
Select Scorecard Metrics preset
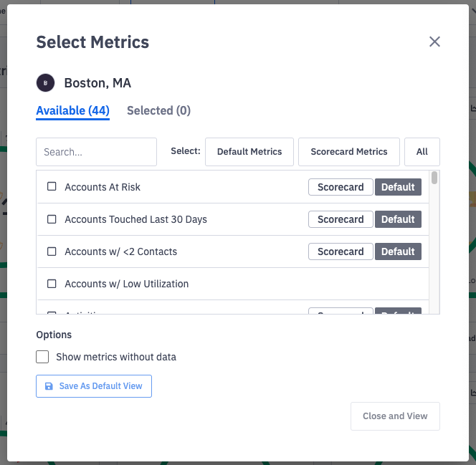349,152
